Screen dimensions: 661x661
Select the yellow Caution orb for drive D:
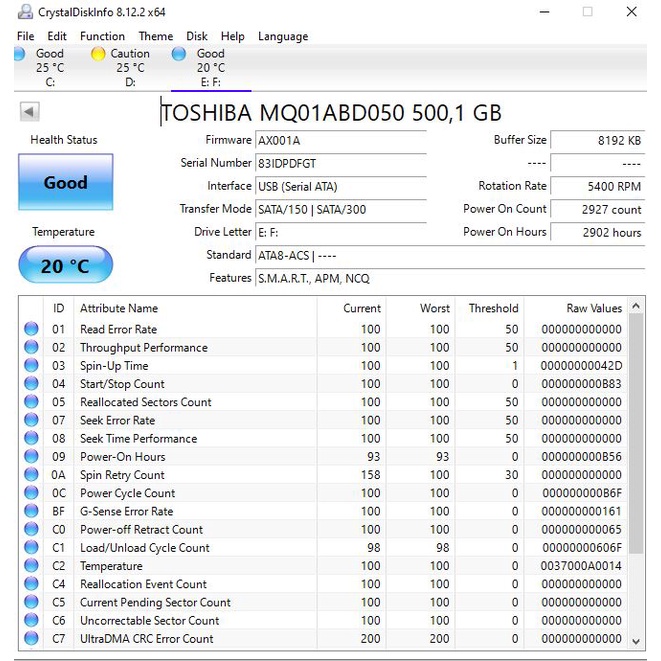tap(98, 54)
